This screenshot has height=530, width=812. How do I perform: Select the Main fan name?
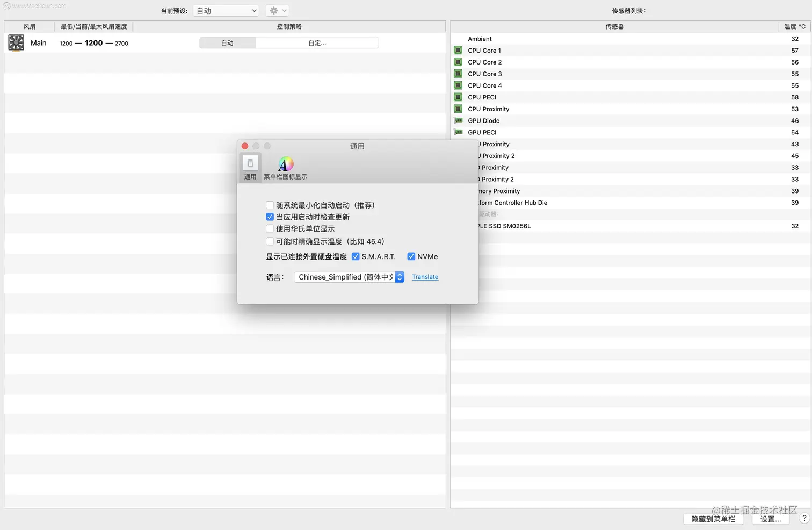[39, 43]
